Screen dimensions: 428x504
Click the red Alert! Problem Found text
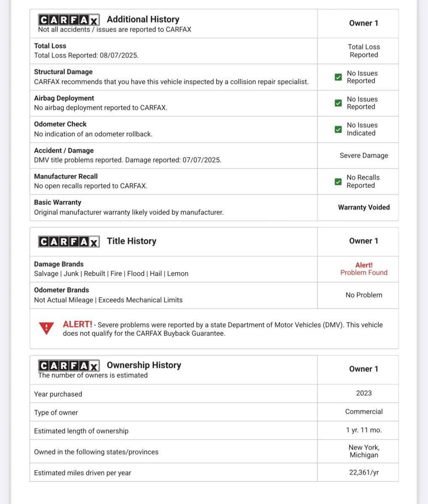click(364, 269)
